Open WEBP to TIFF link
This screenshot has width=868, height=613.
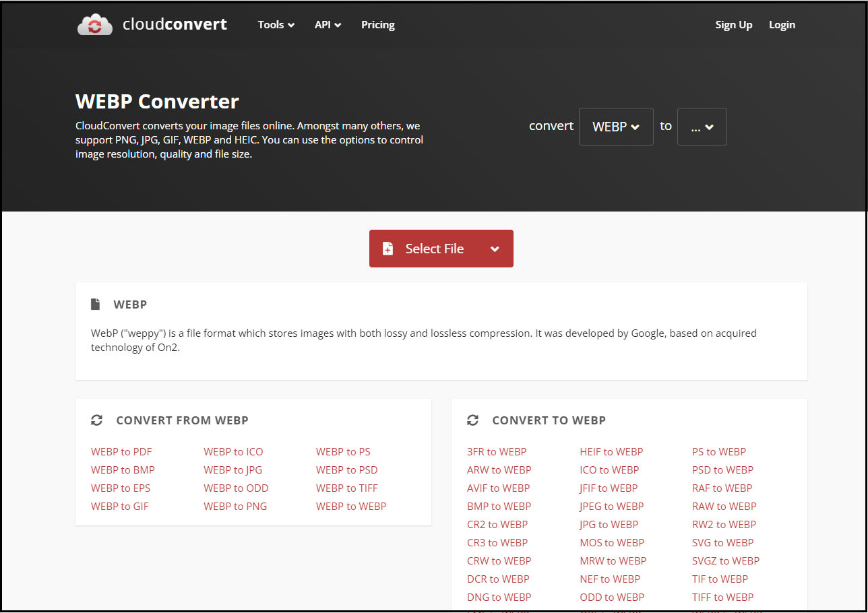click(347, 488)
